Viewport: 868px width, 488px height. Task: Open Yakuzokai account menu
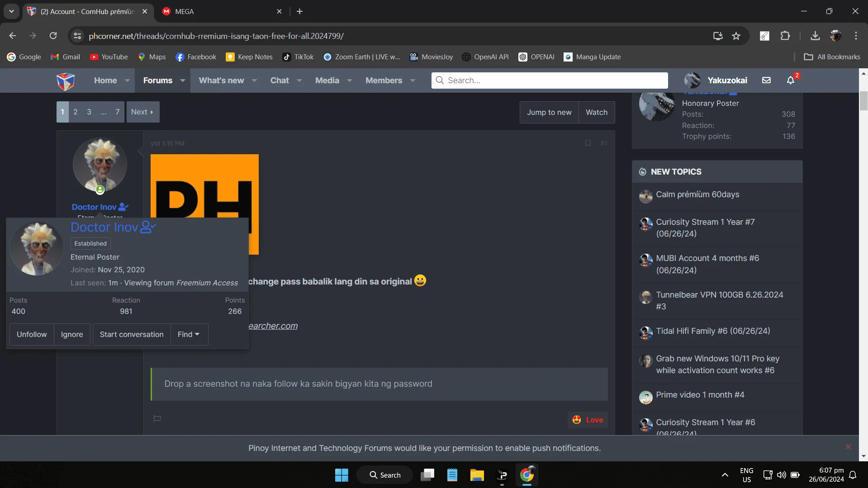tap(716, 81)
